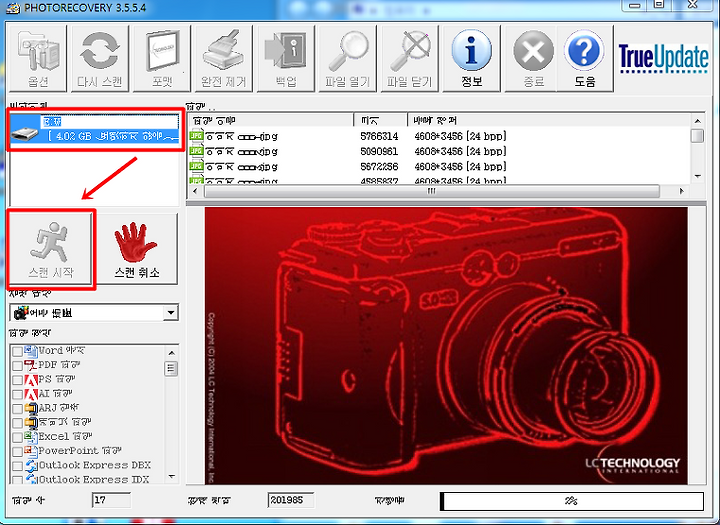The image size is (720, 525).
Task: Enable the Excel file type checkbox
Action: [17, 437]
